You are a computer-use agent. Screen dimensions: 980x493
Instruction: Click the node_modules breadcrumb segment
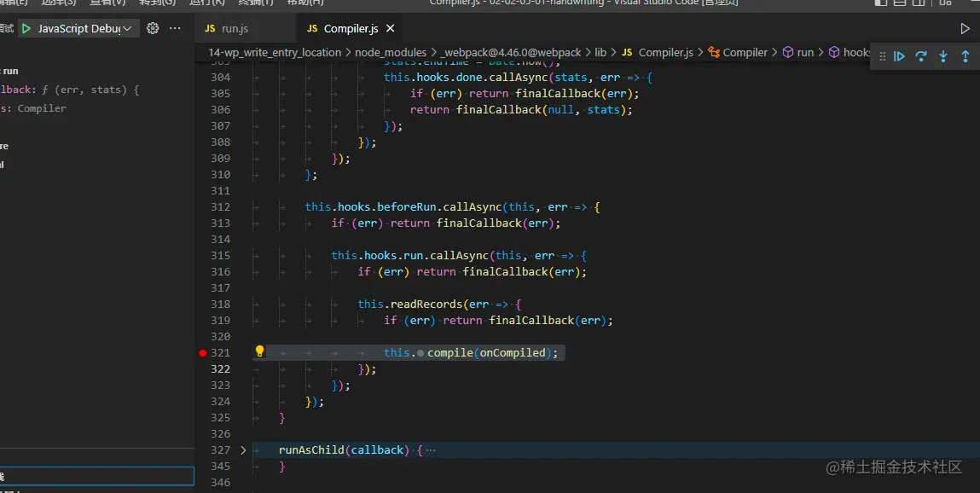click(x=391, y=53)
